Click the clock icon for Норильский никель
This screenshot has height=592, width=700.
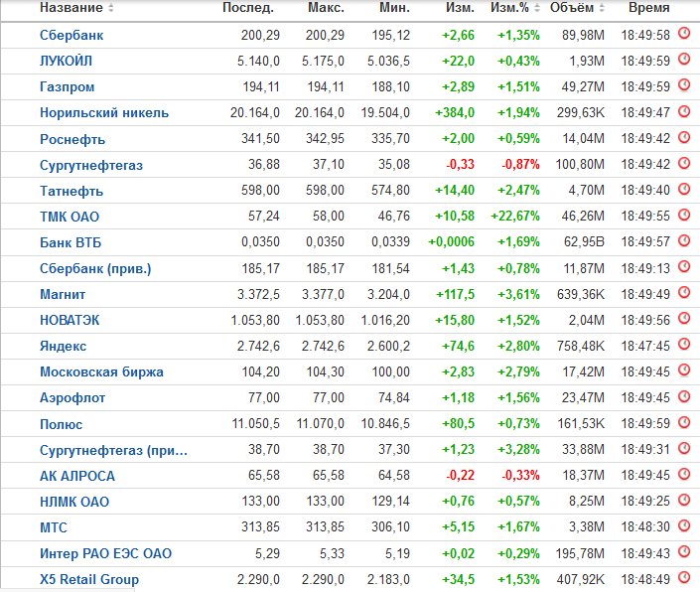684,111
